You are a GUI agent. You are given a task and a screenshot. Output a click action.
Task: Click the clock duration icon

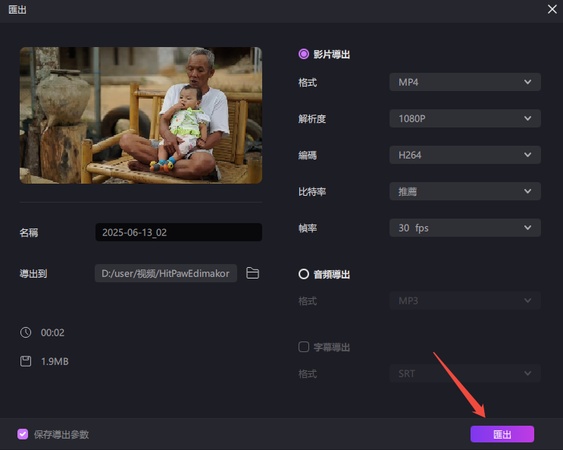pos(25,333)
